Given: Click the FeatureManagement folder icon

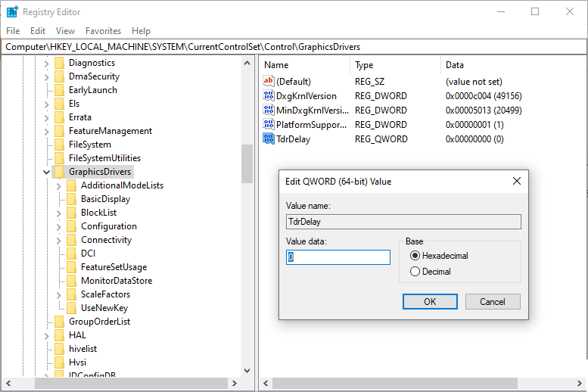Looking at the screenshot, I should pyautogui.click(x=59, y=131).
